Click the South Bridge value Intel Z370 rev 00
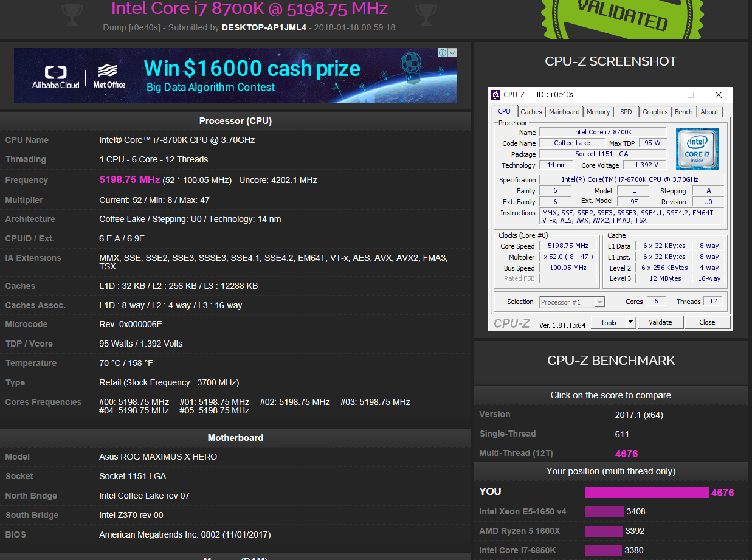Image resolution: width=752 pixels, height=560 pixels. click(x=131, y=515)
